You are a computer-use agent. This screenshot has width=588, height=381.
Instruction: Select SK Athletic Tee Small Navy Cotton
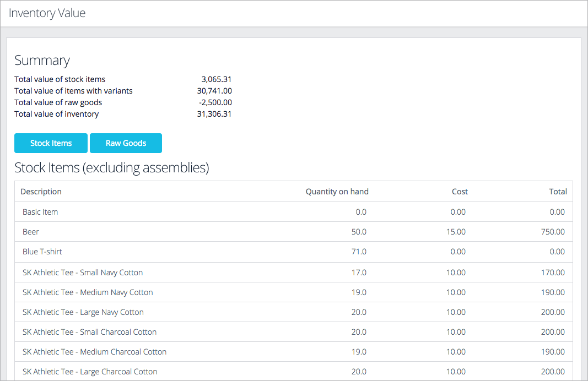(x=83, y=273)
